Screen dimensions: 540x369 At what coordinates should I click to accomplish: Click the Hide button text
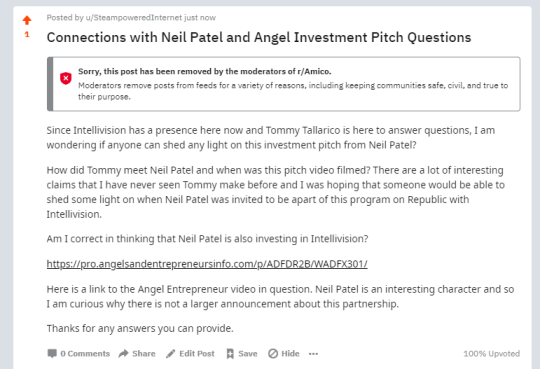pos(290,353)
